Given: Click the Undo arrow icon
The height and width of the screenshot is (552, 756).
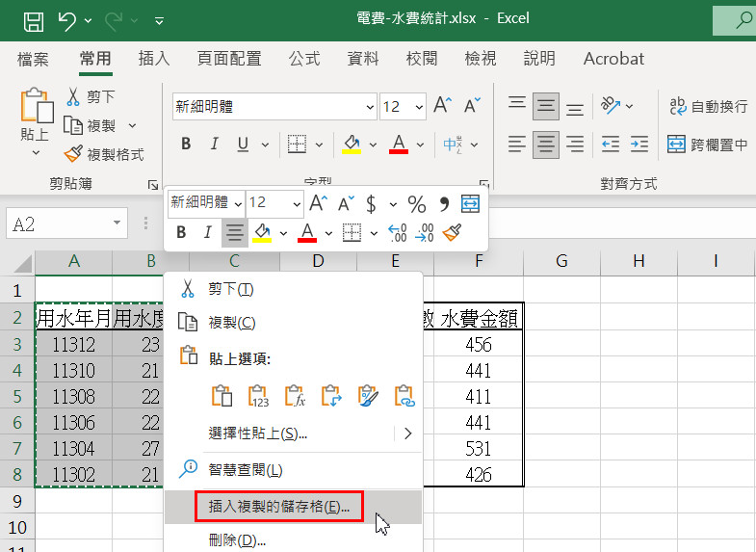Looking at the screenshot, I should tap(66, 19).
